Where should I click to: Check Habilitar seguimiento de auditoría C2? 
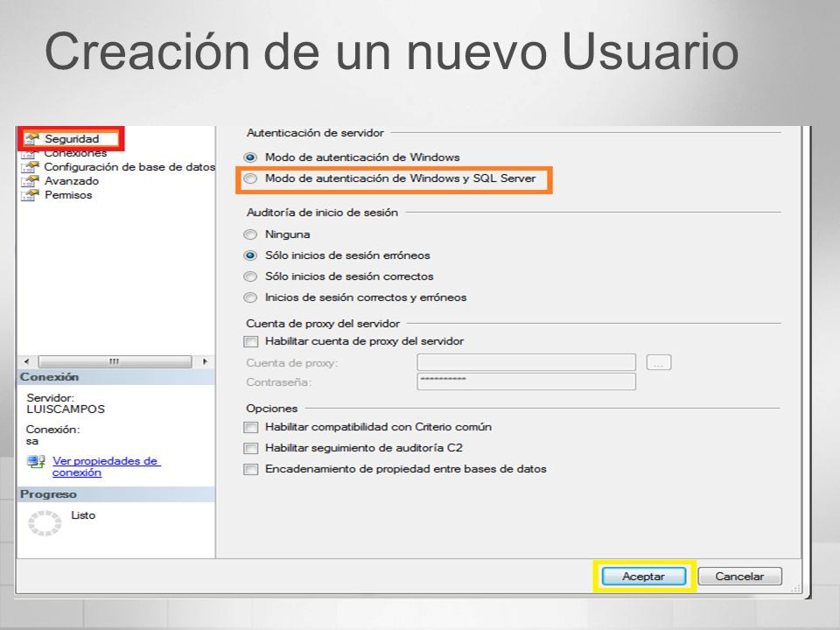point(251,448)
